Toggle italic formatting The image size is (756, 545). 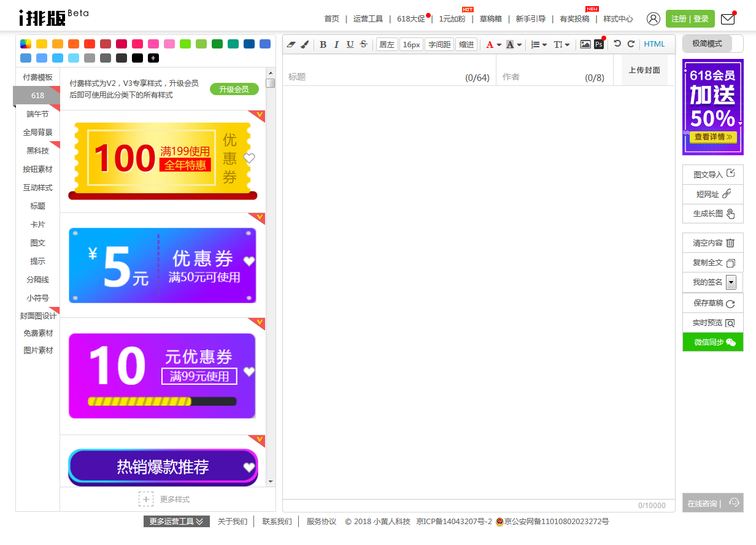(336, 44)
